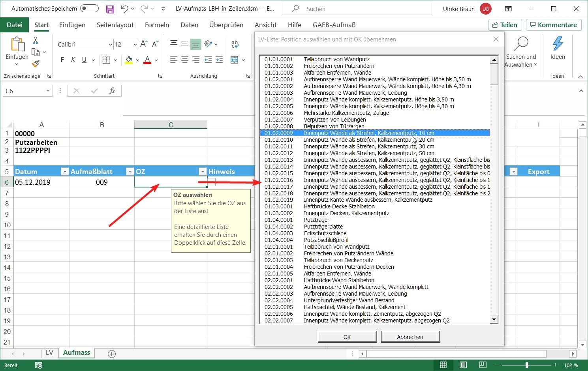Toggle center text alignment
The height and width of the screenshot is (371, 588).
click(184, 60)
